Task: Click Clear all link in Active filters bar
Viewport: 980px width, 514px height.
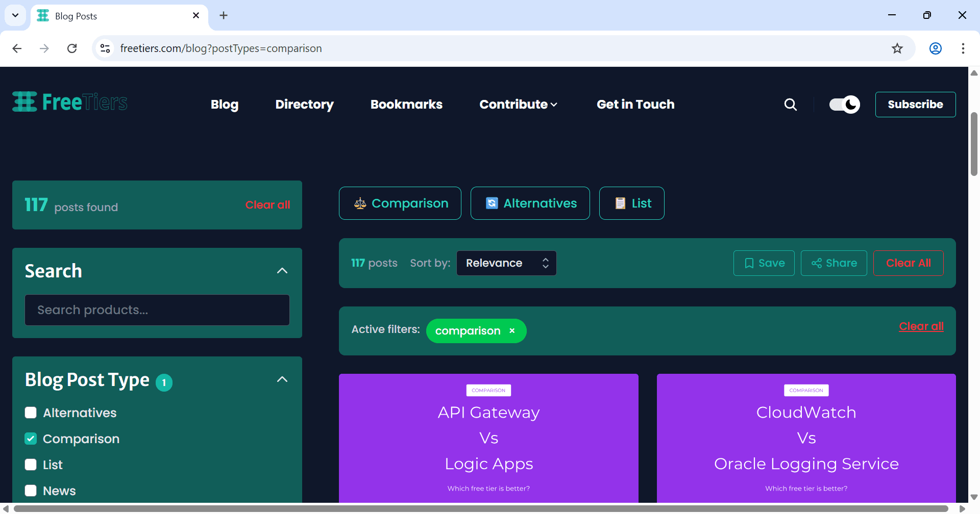Action: 921,326
